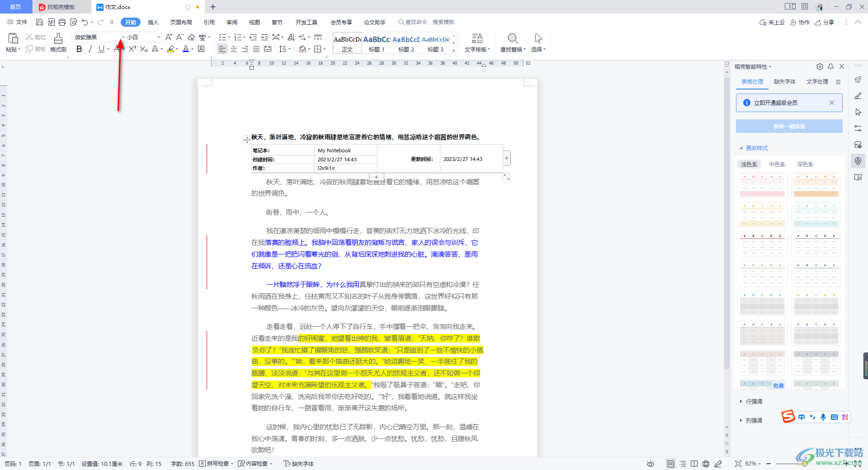Set paragraph to justify alignment
The image size is (868, 470).
click(256, 49)
